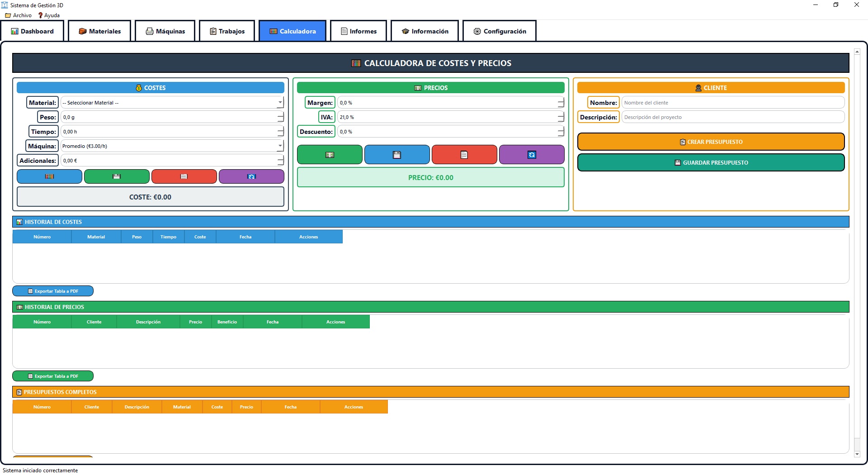
Task: Open the Informes tab
Action: [x=359, y=31]
